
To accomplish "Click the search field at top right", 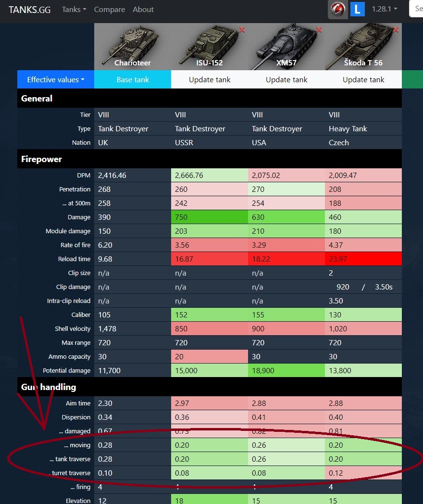I will tap(416, 9).
